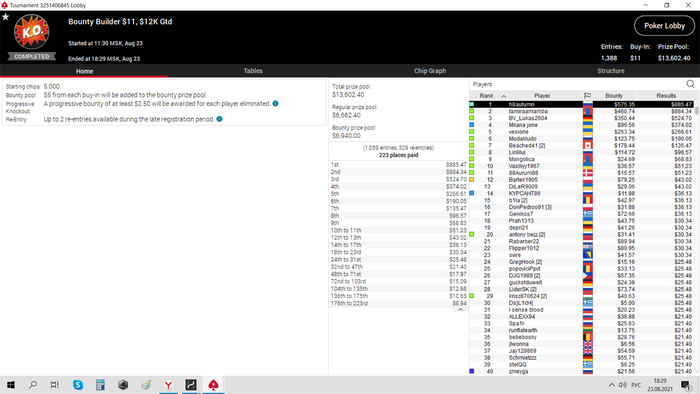
Task: Open the dark cube taskbar app
Action: pyautogui.click(x=123, y=385)
